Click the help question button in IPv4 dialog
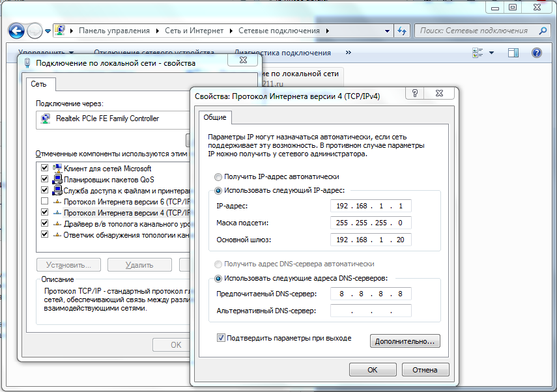 pyautogui.click(x=415, y=93)
